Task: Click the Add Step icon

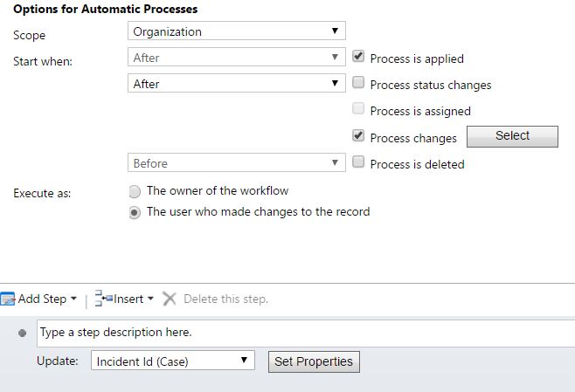Action: click(x=8, y=299)
